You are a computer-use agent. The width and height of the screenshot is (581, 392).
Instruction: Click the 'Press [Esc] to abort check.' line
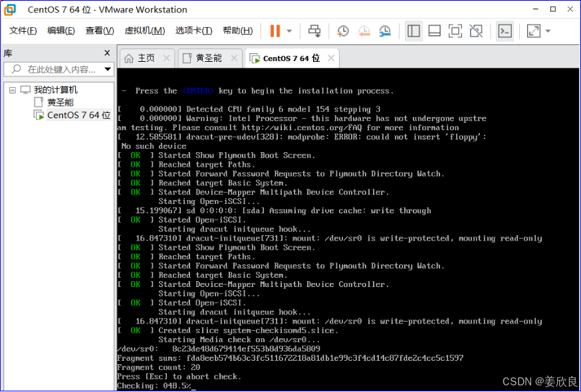(x=179, y=377)
